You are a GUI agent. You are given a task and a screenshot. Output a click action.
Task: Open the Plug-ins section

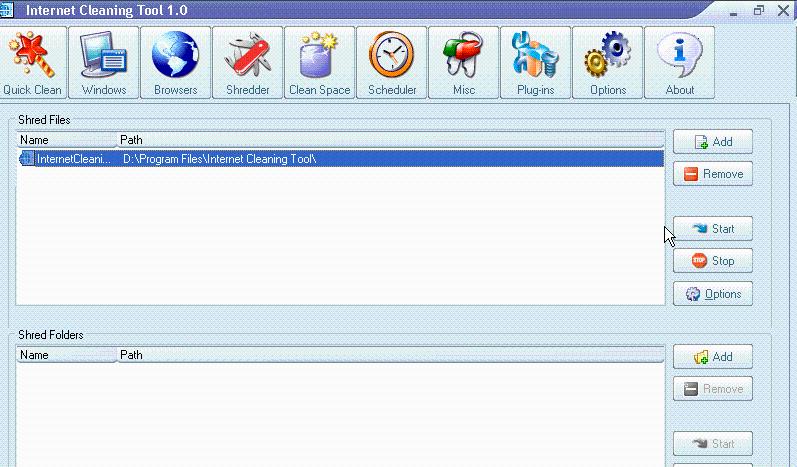tap(536, 63)
